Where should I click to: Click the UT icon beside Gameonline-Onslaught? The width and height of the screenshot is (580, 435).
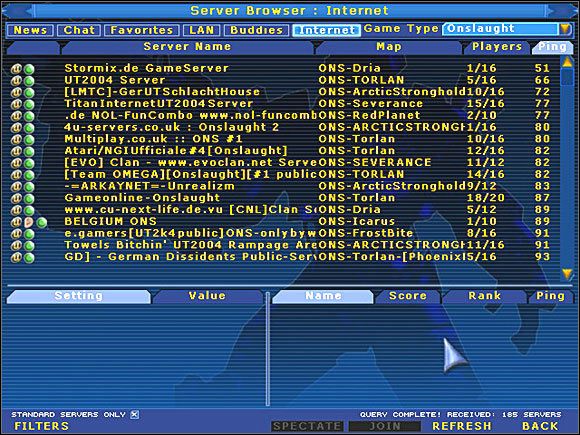[x=16, y=199]
